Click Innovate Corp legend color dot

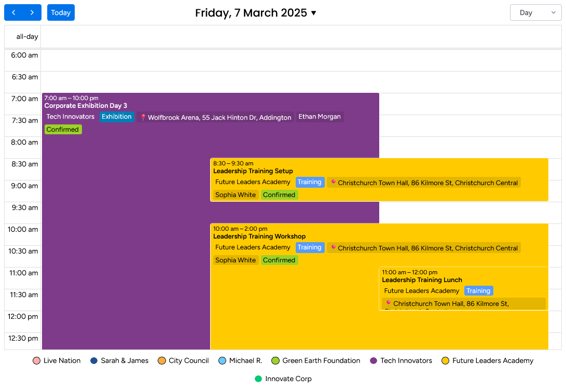(258, 379)
